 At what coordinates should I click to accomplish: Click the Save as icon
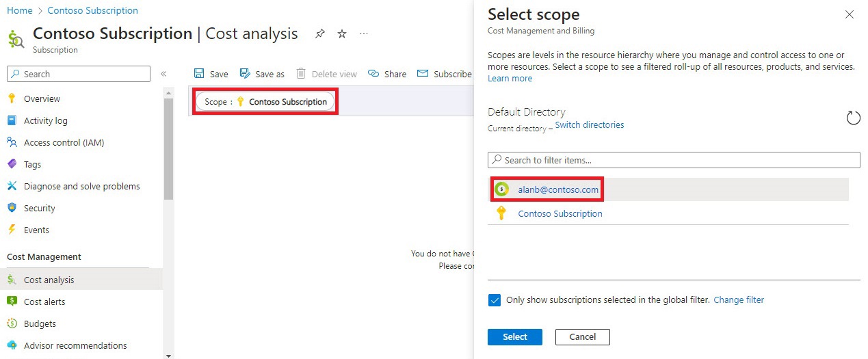(x=244, y=74)
